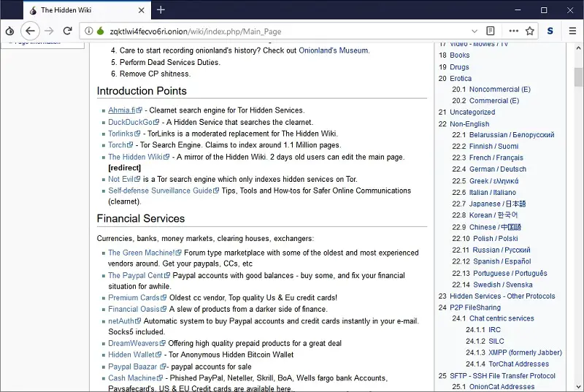Jump to 24.1.3 XMPP (formerly Jabber)
This screenshot has width=584, height=392.
coord(514,353)
